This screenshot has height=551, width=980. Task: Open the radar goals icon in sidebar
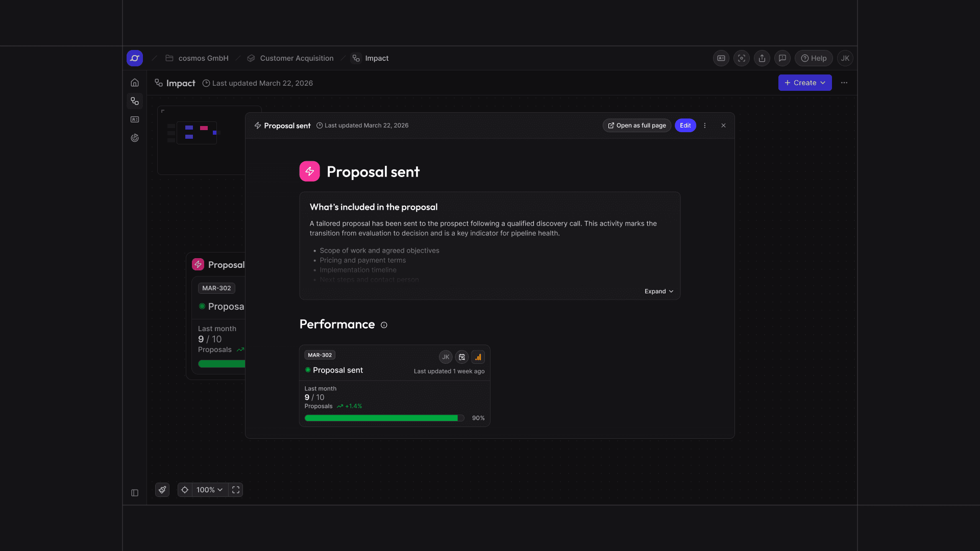[x=135, y=138]
